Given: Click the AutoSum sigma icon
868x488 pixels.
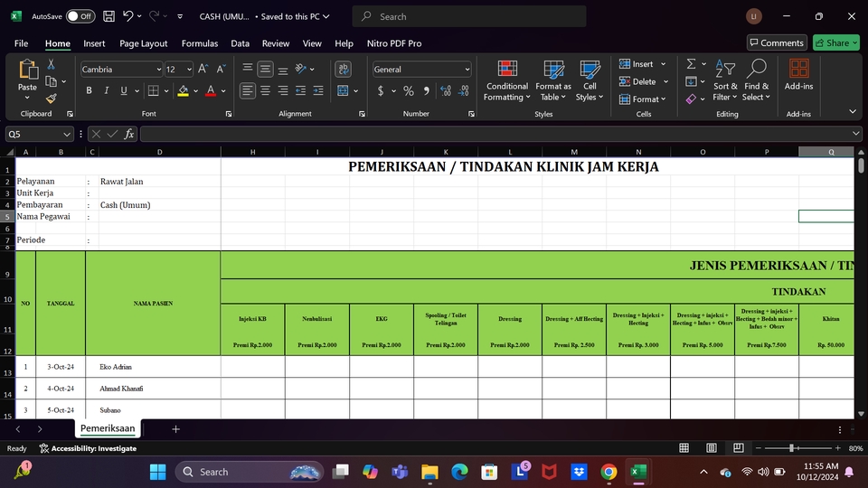Looking at the screenshot, I should tap(692, 64).
